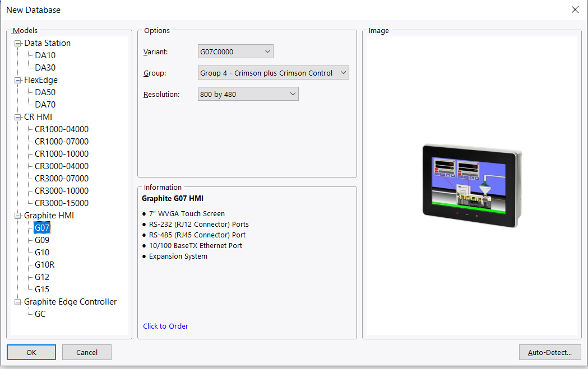Select the DA70 model
Screen dimensions: 588x369
pos(45,105)
